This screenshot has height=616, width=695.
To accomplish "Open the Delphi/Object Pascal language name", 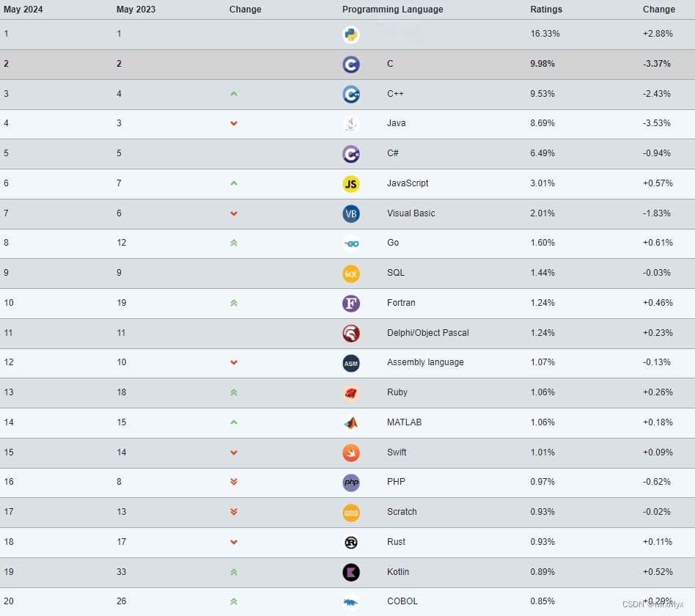I will coord(427,333).
